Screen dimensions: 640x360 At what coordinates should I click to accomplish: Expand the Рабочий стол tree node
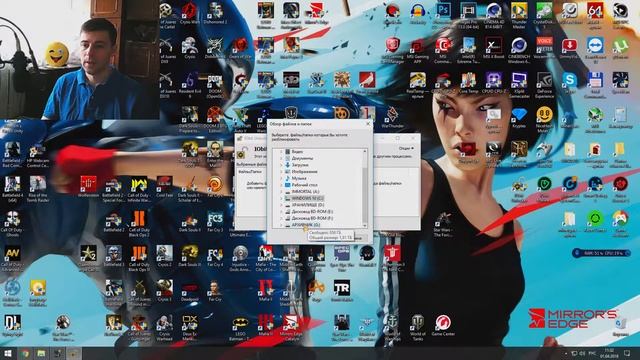(281, 185)
